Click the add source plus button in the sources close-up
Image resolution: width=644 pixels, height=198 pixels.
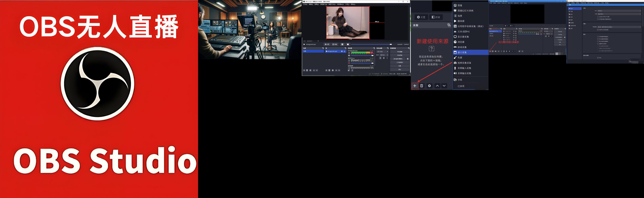[414, 86]
